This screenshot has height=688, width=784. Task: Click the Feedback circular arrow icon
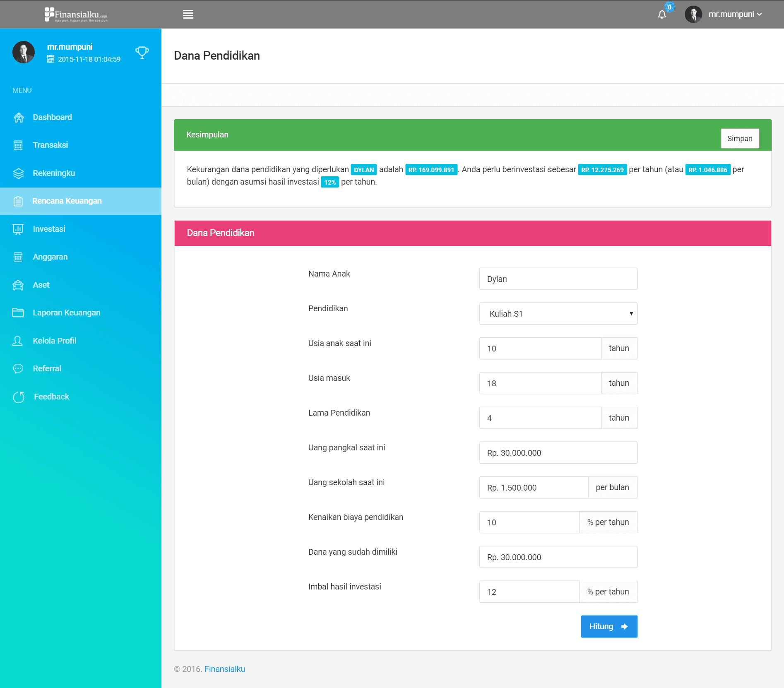(19, 397)
